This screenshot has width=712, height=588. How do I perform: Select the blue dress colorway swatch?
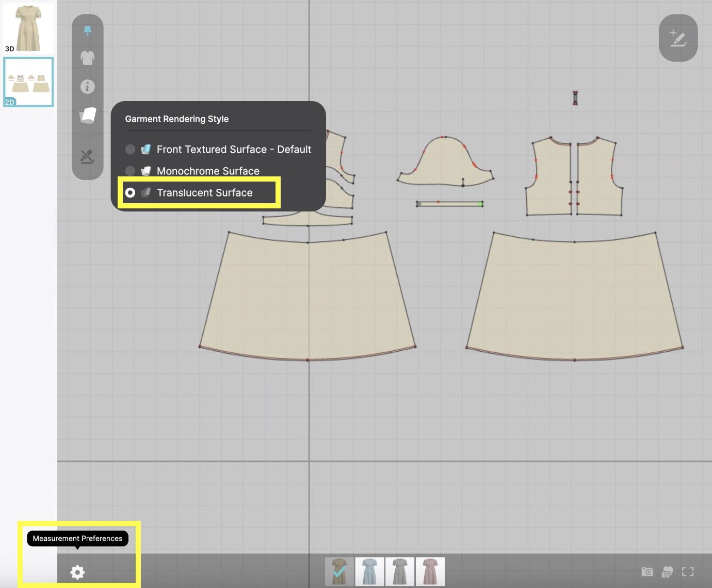click(x=369, y=571)
